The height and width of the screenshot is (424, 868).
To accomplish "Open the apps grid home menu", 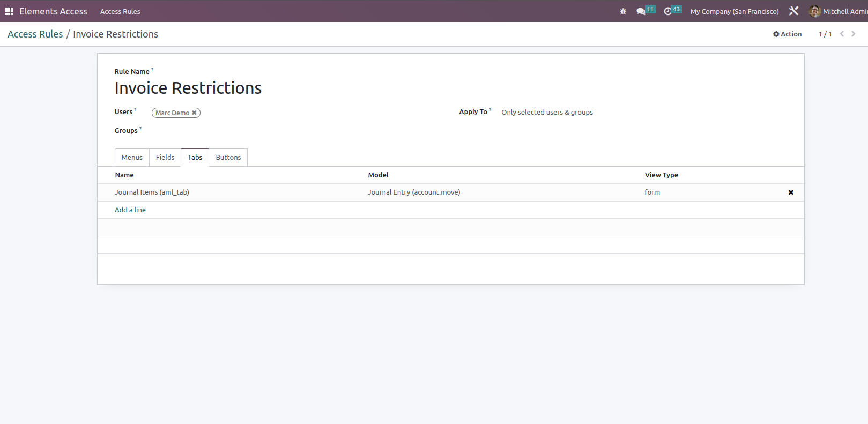I will click(x=9, y=11).
